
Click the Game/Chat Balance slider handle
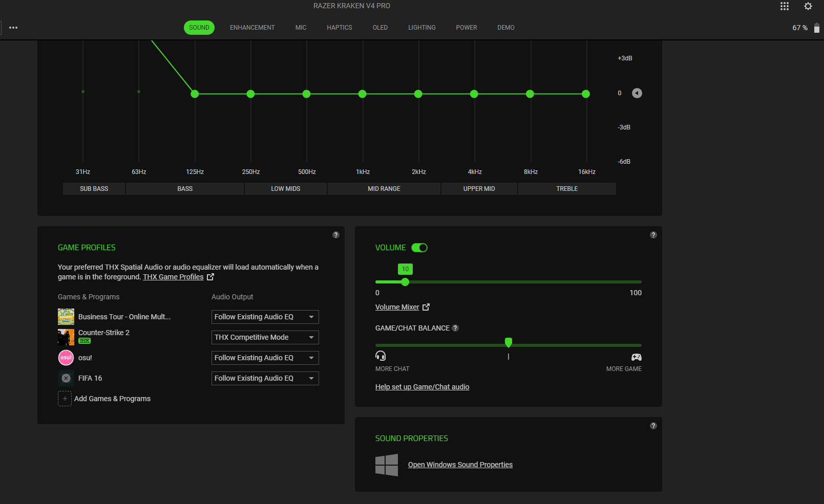coord(508,342)
